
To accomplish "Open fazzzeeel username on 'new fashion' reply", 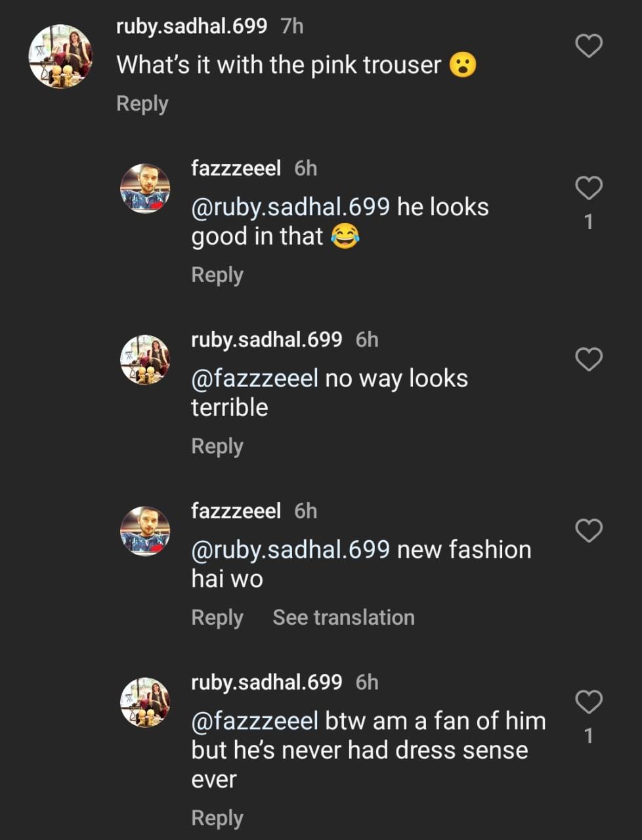I will tap(236, 511).
